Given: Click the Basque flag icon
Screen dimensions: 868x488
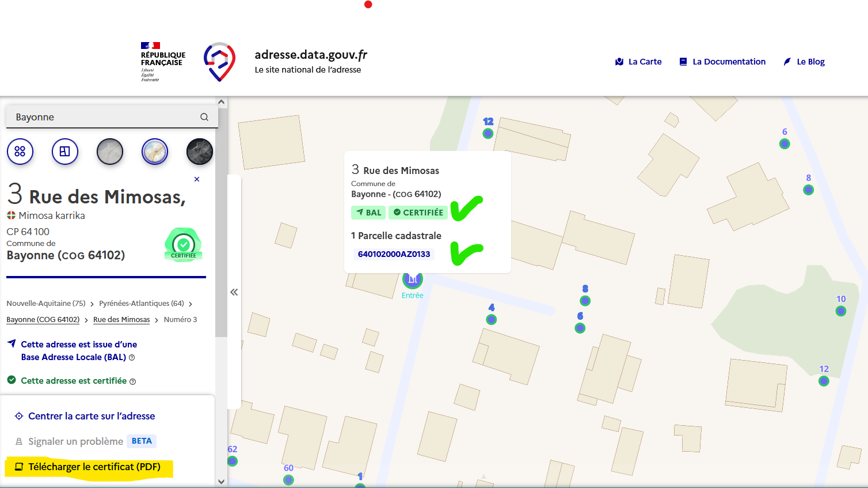Looking at the screenshot, I should 11,215.
